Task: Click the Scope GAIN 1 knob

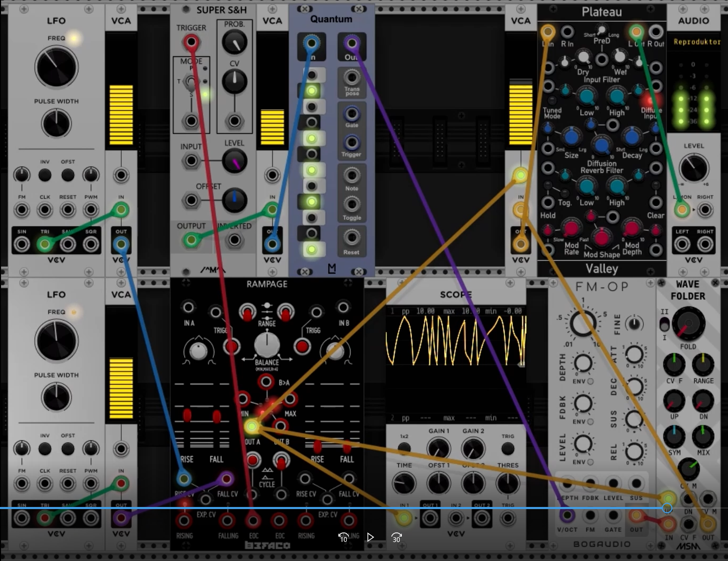Action: [x=438, y=449]
